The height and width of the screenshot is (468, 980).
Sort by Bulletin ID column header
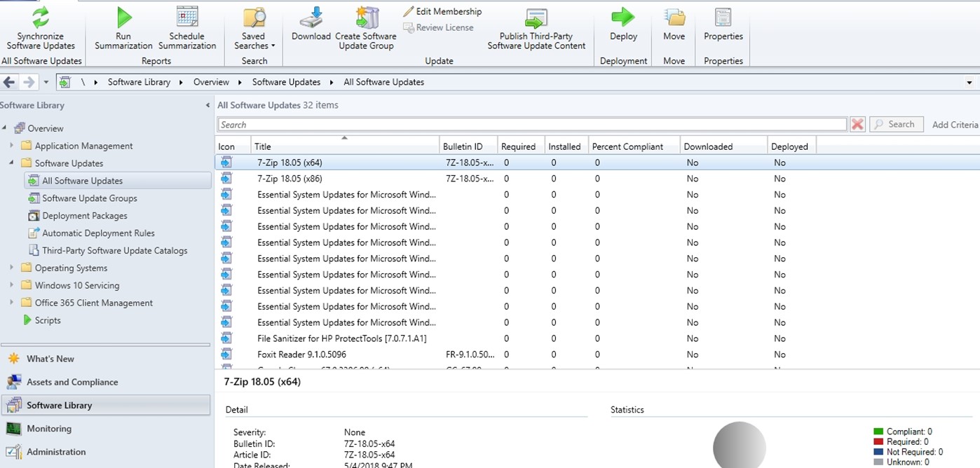[x=468, y=146]
